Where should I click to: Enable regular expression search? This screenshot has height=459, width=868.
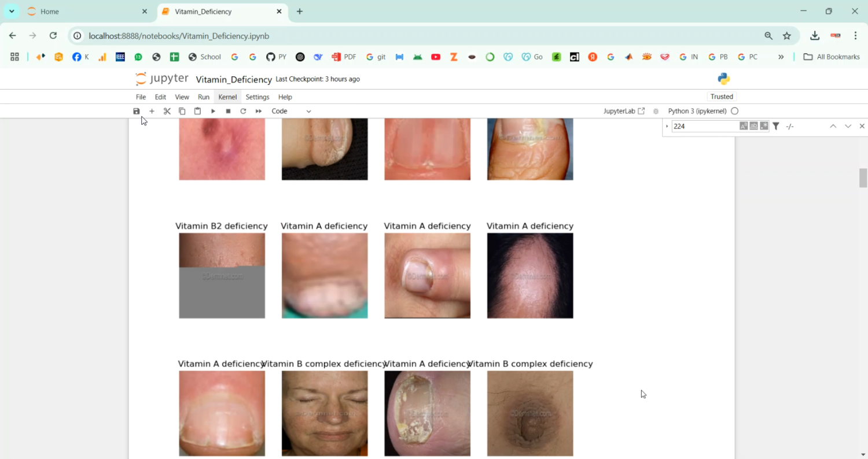pyautogui.click(x=764, y=125)
